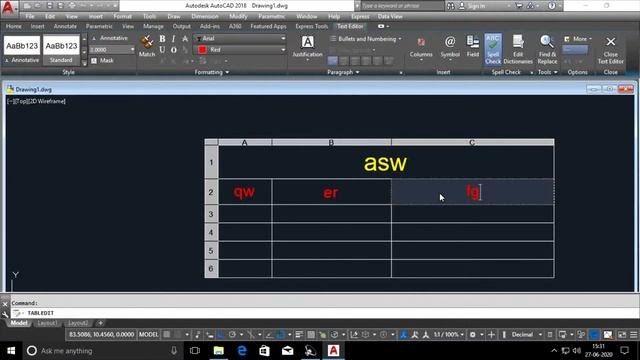Viewport: 640px width, 360px height.
Task: Click table cell containing 'er'
Action: click(x=331, y=191)
